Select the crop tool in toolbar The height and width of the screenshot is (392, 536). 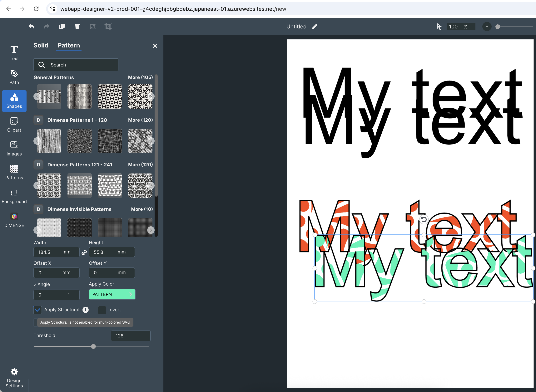(108, 26)
